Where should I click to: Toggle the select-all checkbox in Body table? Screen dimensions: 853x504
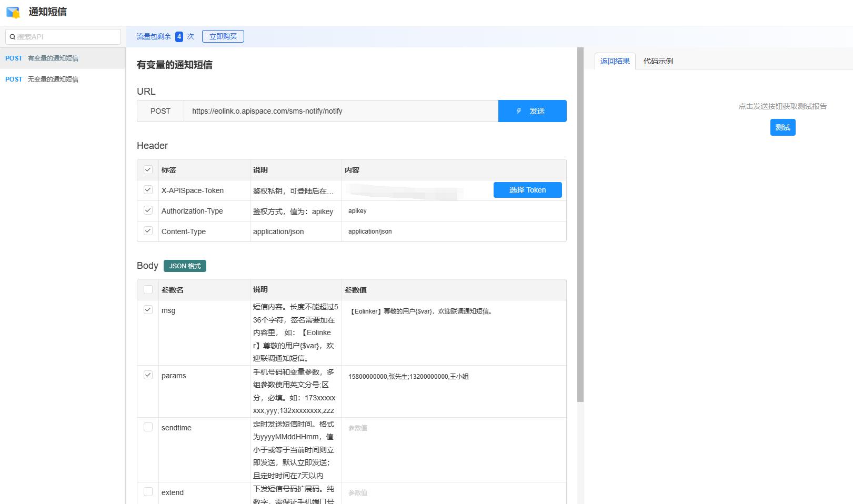(148, 289)
